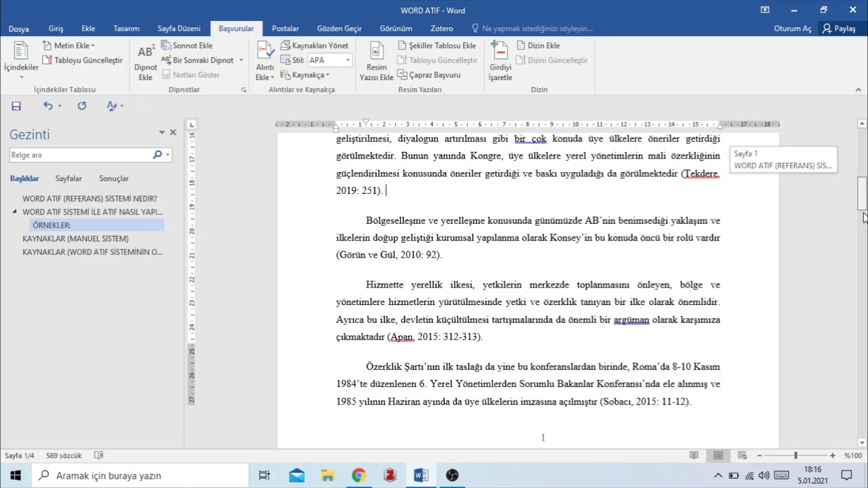The width and height of the screenshot is (868, 488).
Task: Click the spelling check icon in status bar
Action: click(x=99, y=455)
